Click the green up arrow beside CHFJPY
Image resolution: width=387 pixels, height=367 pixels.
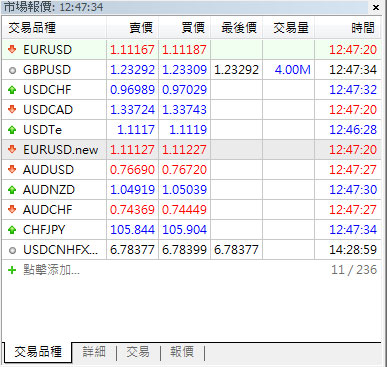point(12,230)
